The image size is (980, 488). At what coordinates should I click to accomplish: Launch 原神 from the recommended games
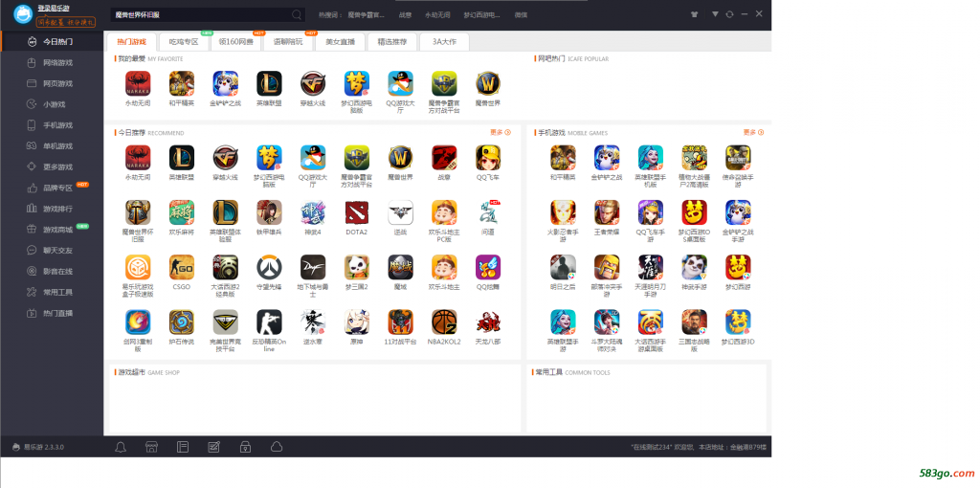click(x=356, y=322)
